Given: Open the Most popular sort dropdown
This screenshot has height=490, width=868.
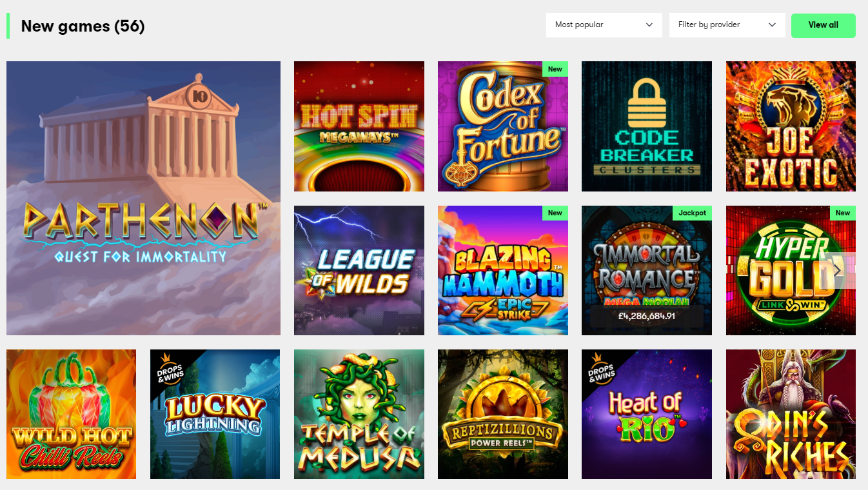Looking at the screenshot, I should (604, 25).
